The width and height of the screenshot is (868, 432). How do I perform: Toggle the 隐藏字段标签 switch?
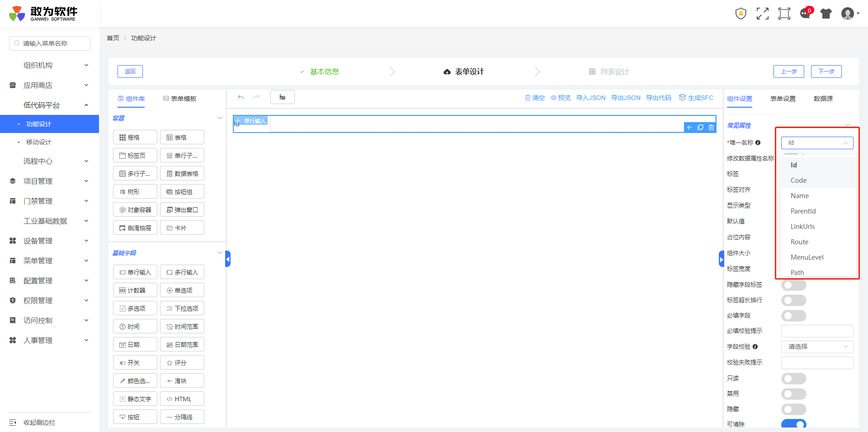pyautogui.click(x=794, y=285)
